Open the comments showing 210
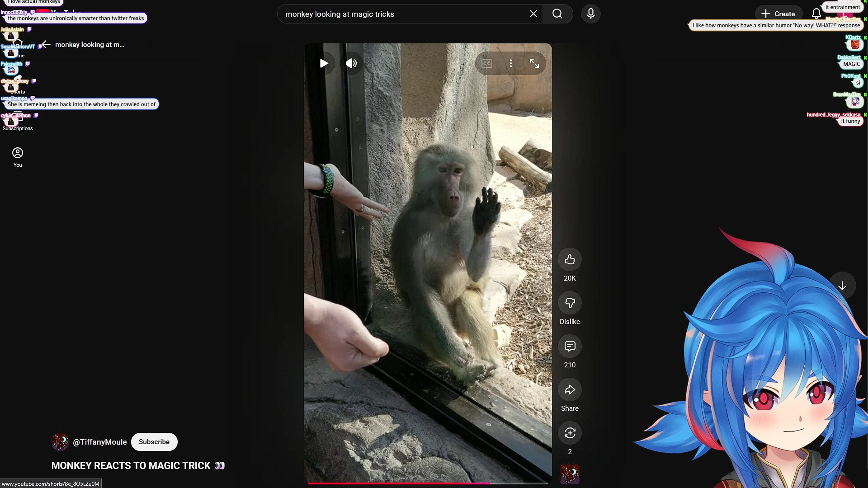This screenshot has width=868, height=488. pyautogui.click(x=570, y=346)
